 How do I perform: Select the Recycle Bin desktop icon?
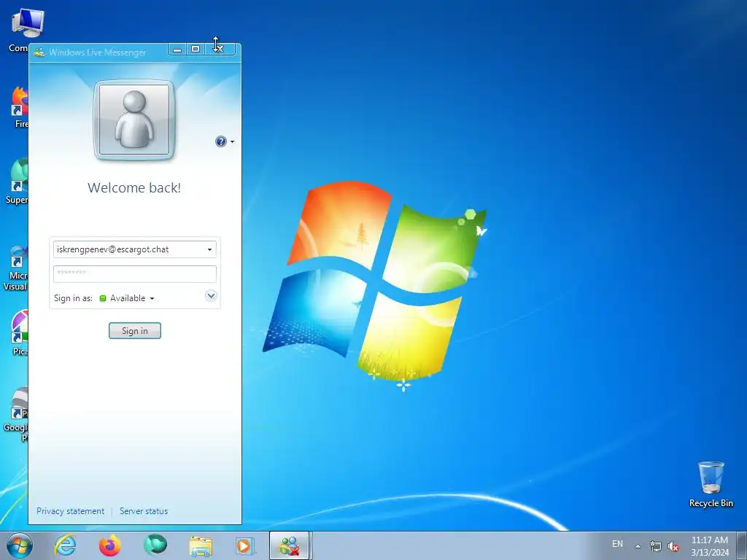711,484
